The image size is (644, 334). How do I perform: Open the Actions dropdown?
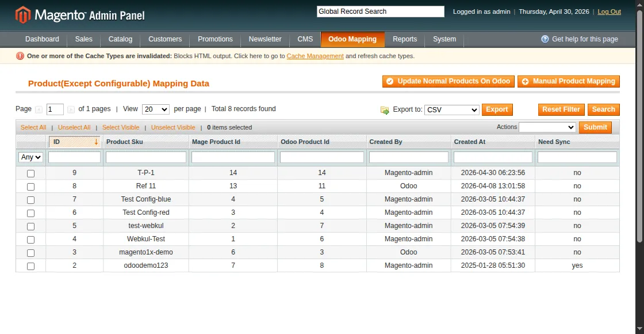click(547, 127)
